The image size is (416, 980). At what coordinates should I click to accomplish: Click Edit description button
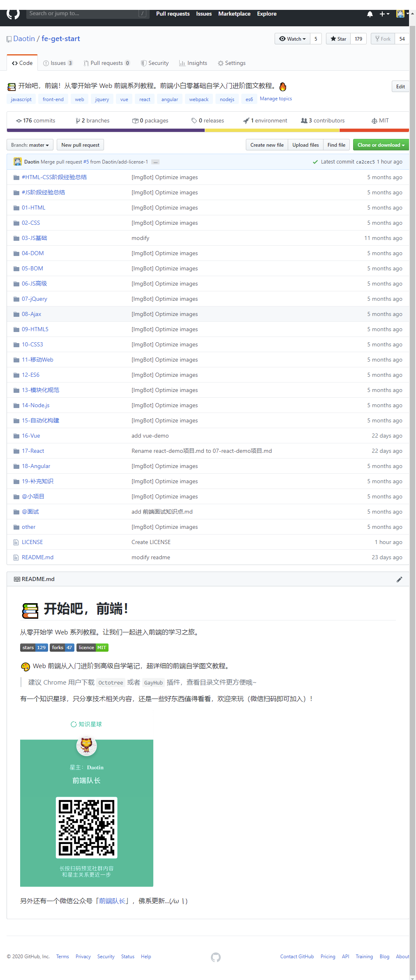tap(400, 87)
